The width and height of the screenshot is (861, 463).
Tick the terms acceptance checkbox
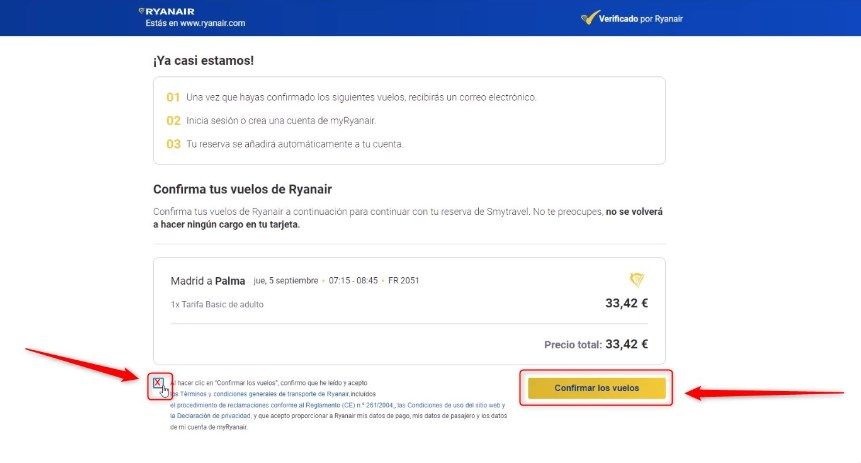[158, 383]
